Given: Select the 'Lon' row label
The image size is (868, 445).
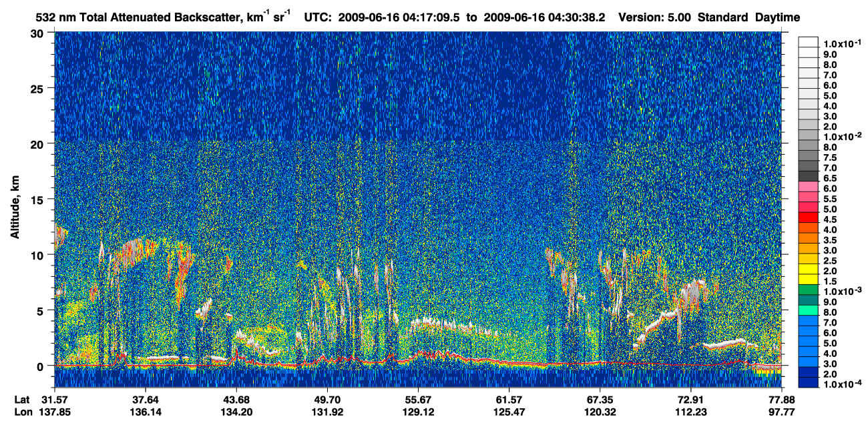Looking at the screenshot, I should 22,412.
